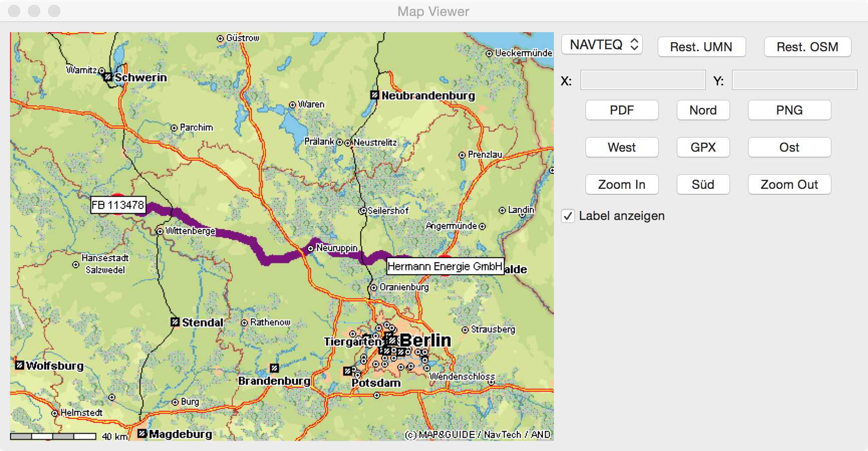Click the Neustrelitz town marker
Viewport: 868px width, 451px height.
click(x=348, y=143)
